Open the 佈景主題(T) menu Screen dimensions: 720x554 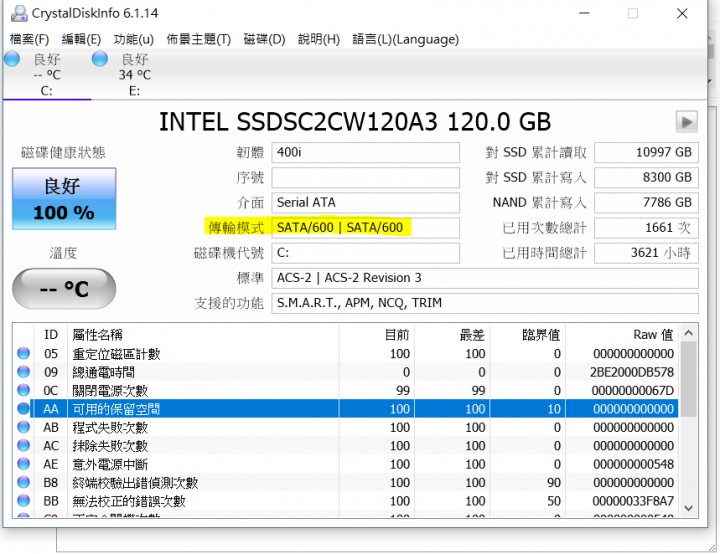tap(198, 40)
